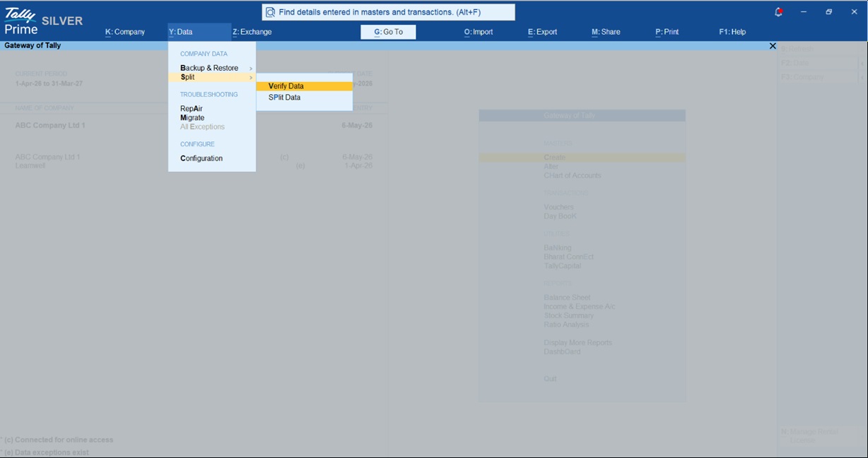Select Create in Gateway of Tally
Screen dimensions: 868x458
tap(582, 158)
